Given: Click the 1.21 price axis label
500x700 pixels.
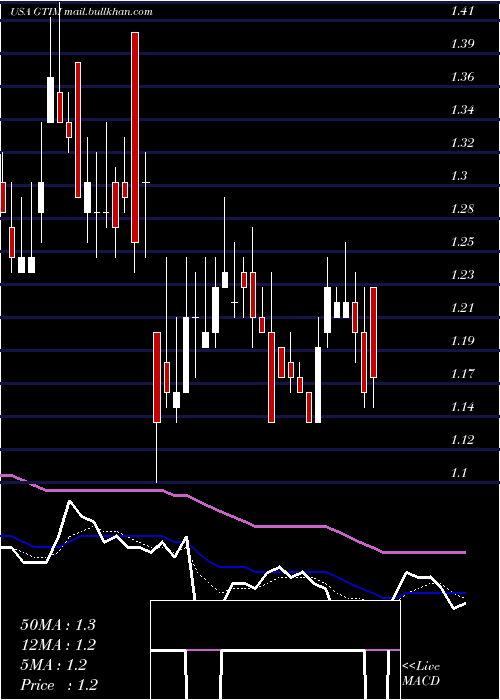Looking at the screenshot, I should click(462, 308).
